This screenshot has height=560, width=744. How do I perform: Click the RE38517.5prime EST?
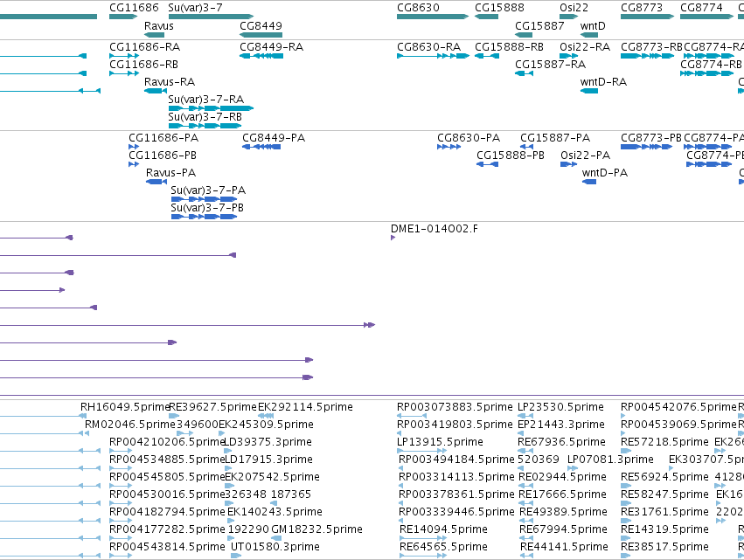pos(626,556)
